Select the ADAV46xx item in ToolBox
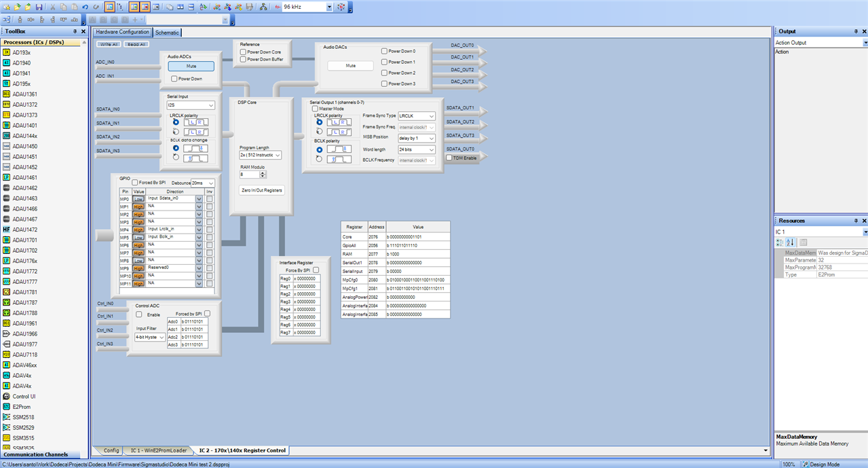 pyautogui.click(x=24, y=365)
